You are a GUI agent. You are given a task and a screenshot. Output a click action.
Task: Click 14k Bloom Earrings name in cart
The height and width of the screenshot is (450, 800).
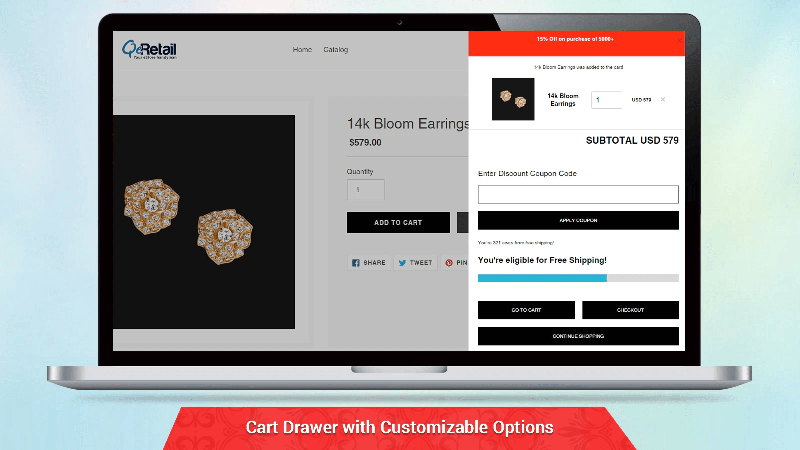(x=563, y=99)
